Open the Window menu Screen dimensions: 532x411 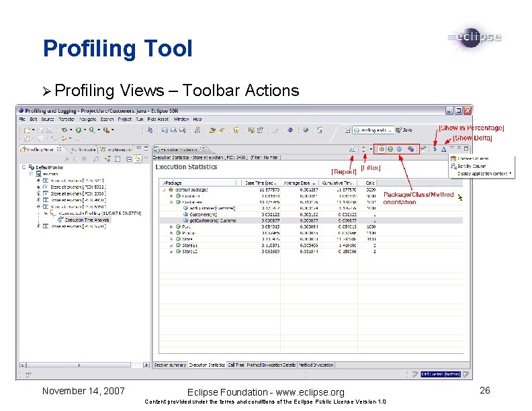tap(181, 120)
